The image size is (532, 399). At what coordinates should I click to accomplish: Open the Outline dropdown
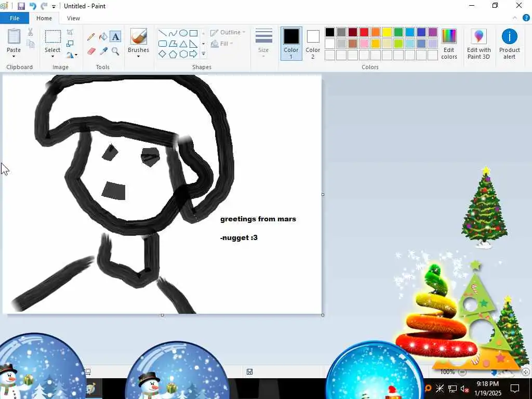tap(228, 33)
